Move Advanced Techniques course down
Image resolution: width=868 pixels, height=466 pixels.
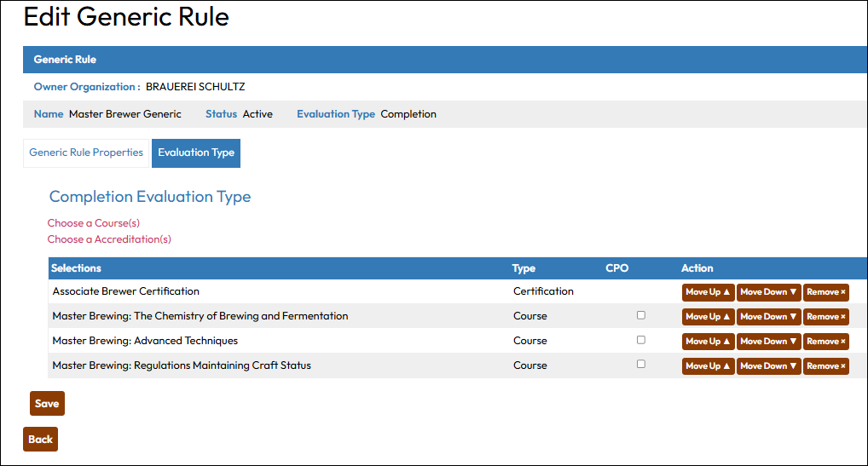click(x=768, y=342)
